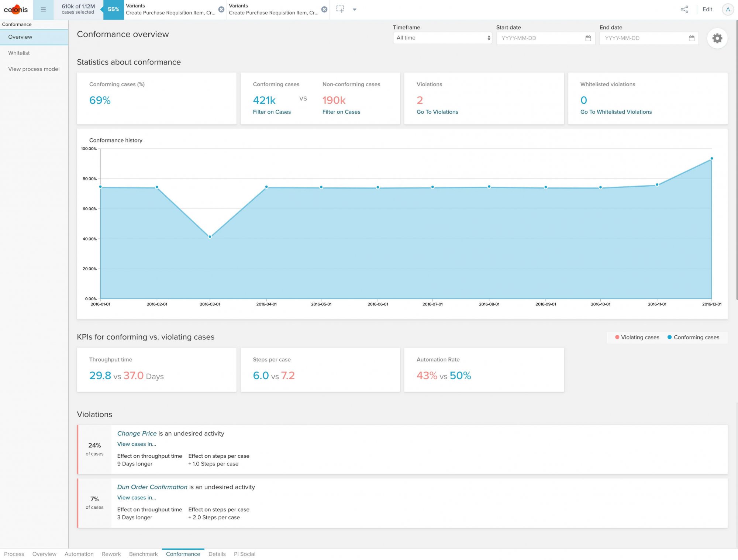This screenshot has height=560, width=738.
Task: Open End date calendar picker
Action: coord(692,38)
